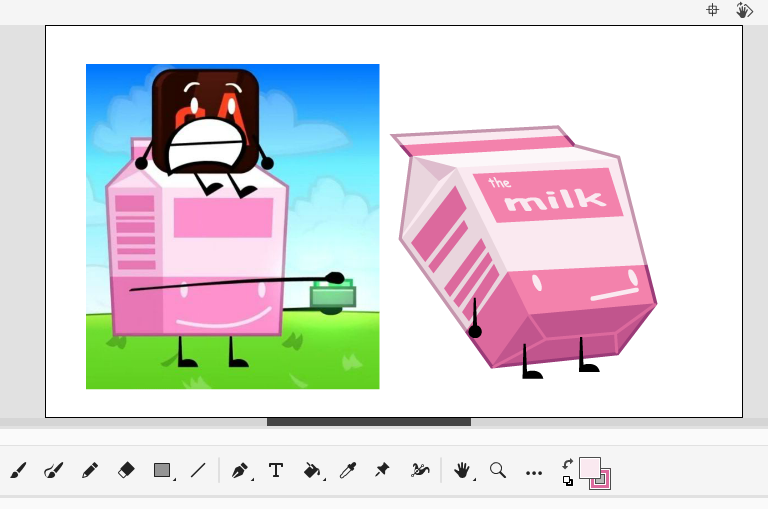768x509 pixels.
Task: Click the horizontal stage scrollbar thumb
Action: (369, 422)
